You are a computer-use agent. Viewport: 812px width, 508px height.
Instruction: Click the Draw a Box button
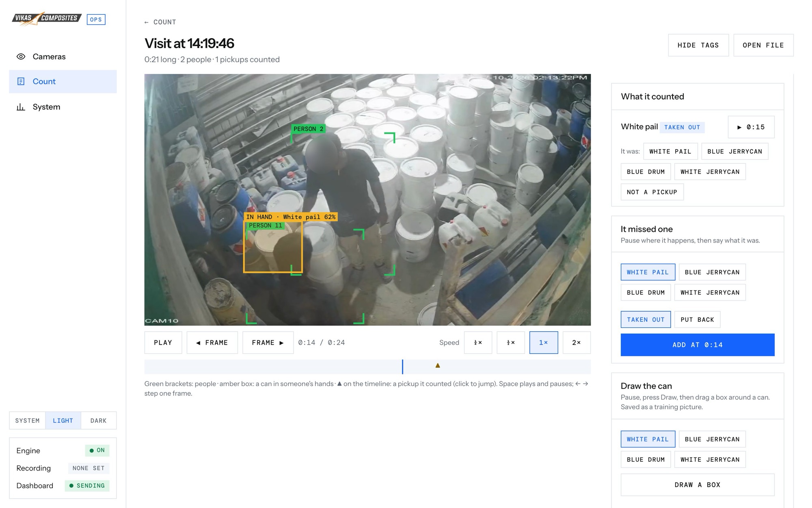(698, 485)
